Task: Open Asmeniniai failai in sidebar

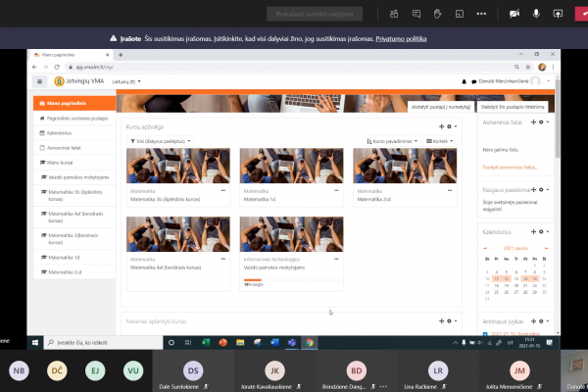Action: coord(74,148)
